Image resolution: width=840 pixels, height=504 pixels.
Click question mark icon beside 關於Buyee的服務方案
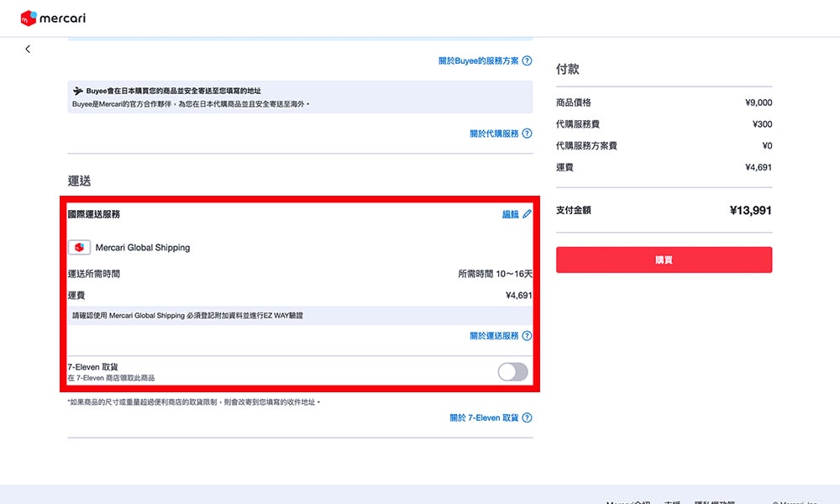pyautogui.click(x=528, y=61)
